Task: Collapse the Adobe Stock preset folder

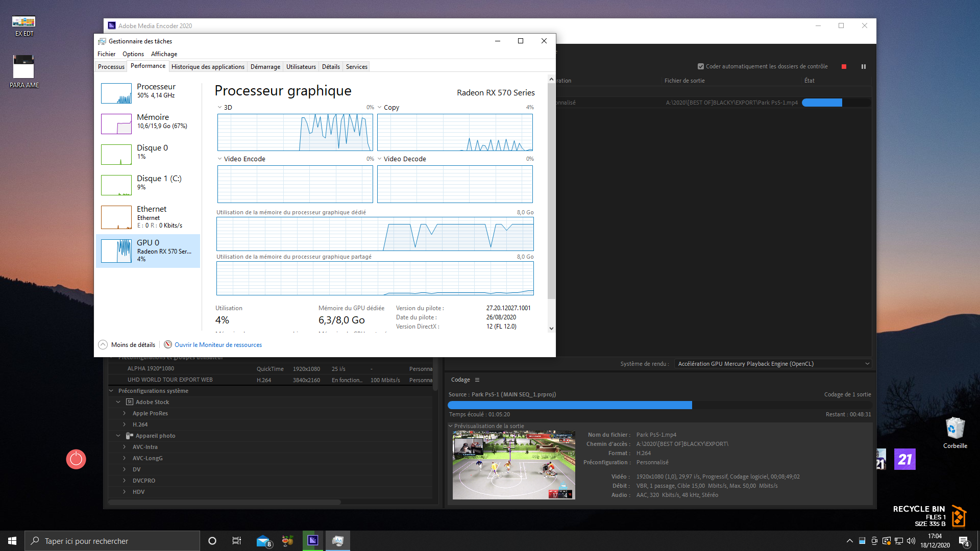Action: [x=118, y=402]
